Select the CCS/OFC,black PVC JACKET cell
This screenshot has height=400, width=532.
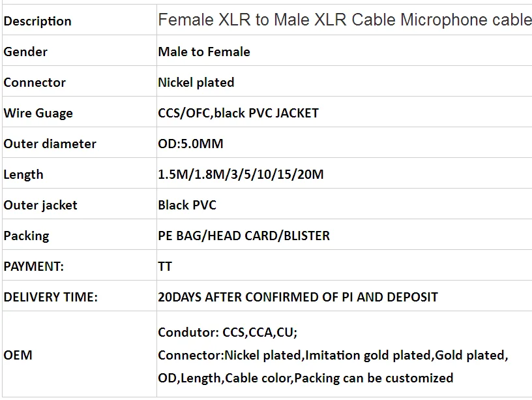238,113
